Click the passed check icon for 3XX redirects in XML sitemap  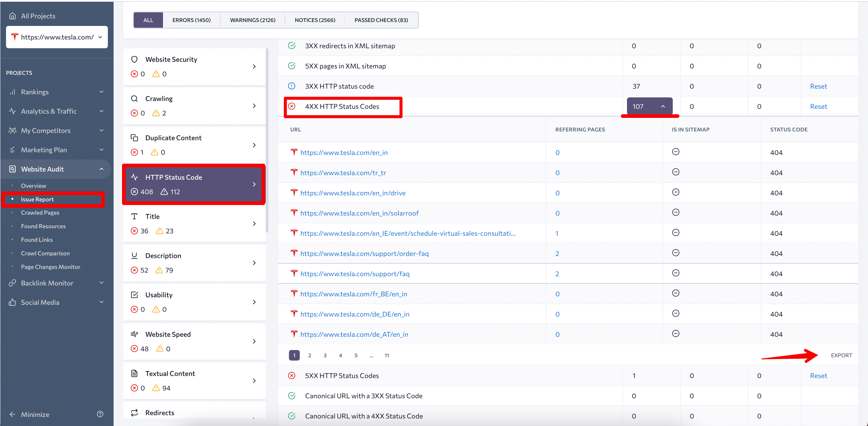pos(292,46)
